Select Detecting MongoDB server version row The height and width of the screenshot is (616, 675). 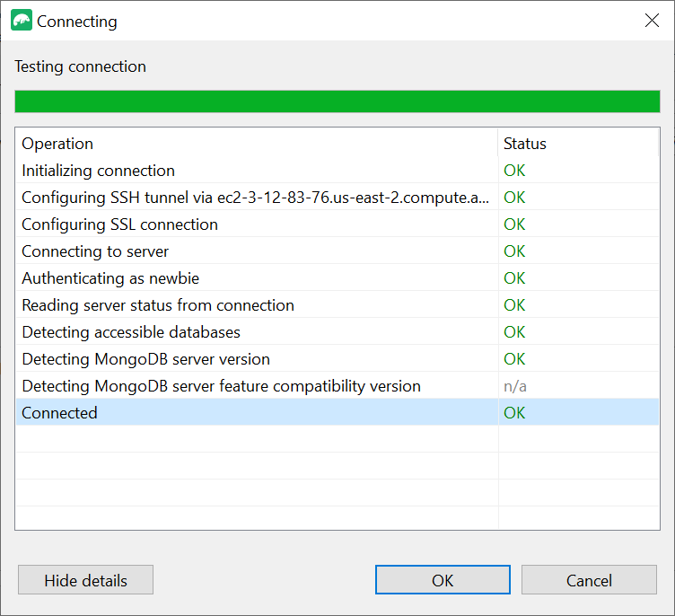tap(145, 359)
